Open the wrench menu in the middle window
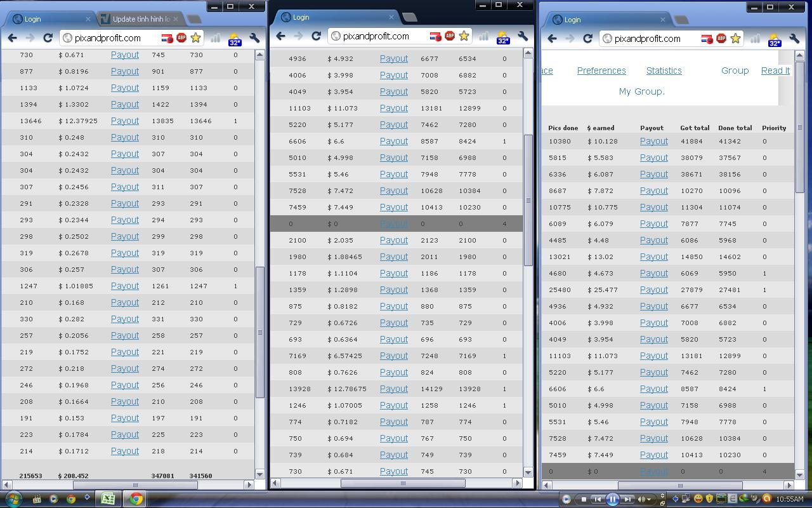Image resolution: width=812 pixels, height=508 pixels. pos(523,36)
